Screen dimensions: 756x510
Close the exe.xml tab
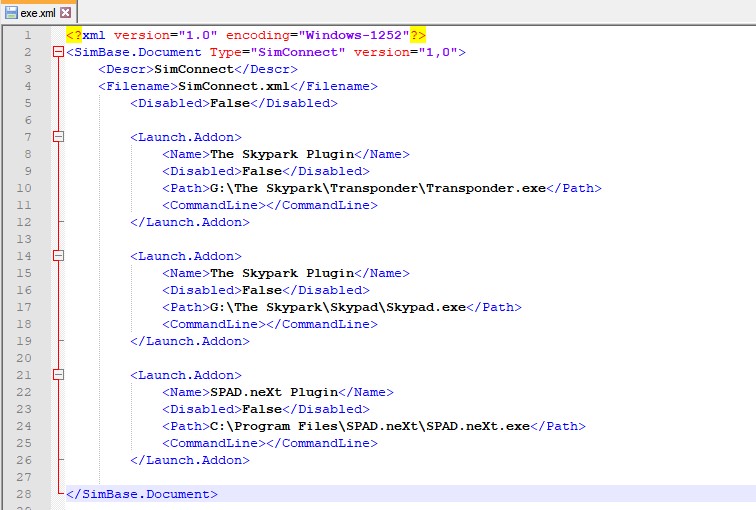[66, 13]
